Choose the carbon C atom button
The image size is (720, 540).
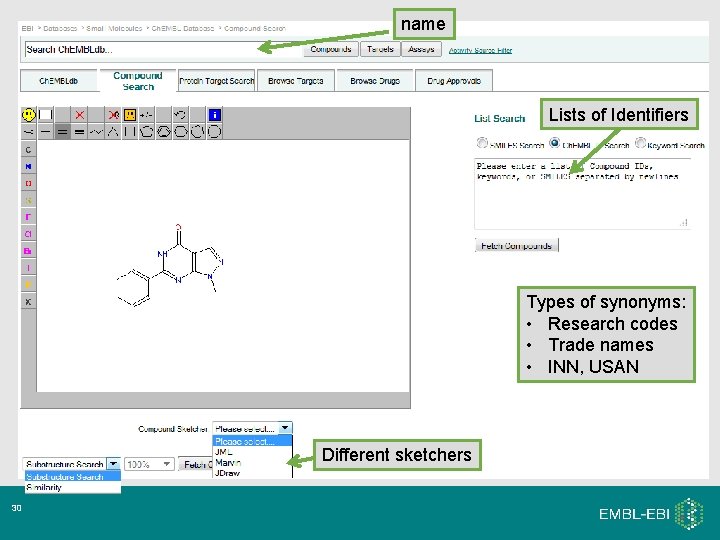(28, 150)
